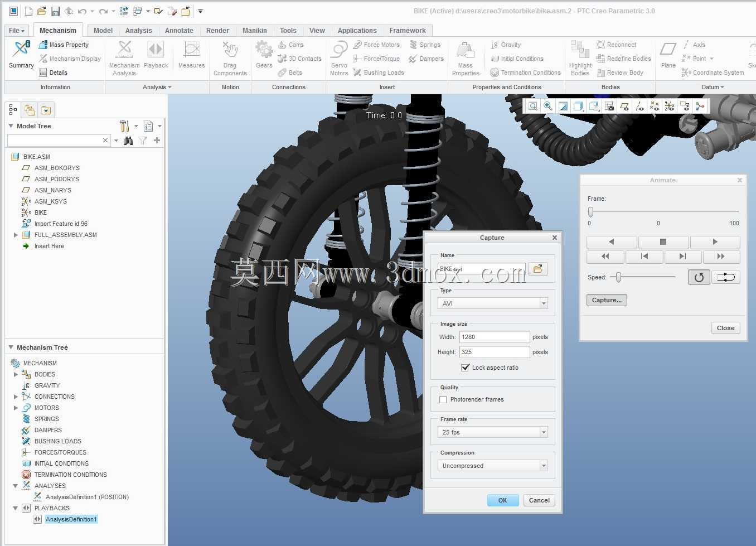Expand CONNECTIONS in Mechanism Tree
756x546 pixels.
(16, 397)
